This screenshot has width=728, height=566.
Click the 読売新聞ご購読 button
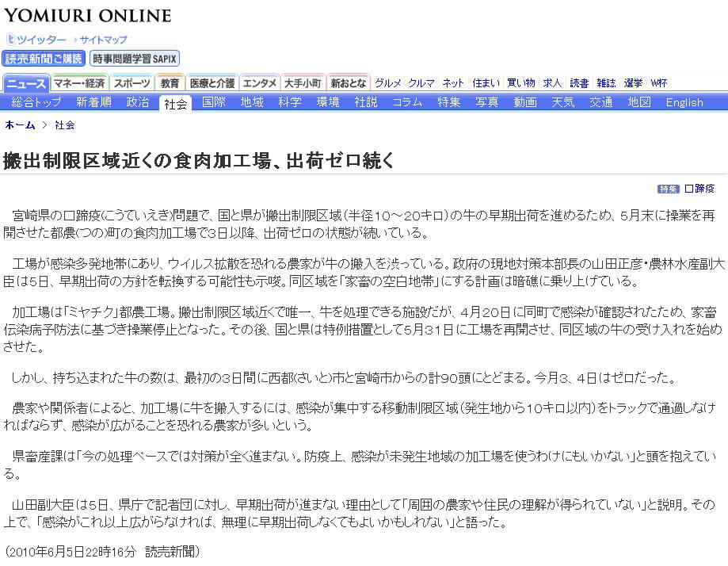click(x=44, y=58)
